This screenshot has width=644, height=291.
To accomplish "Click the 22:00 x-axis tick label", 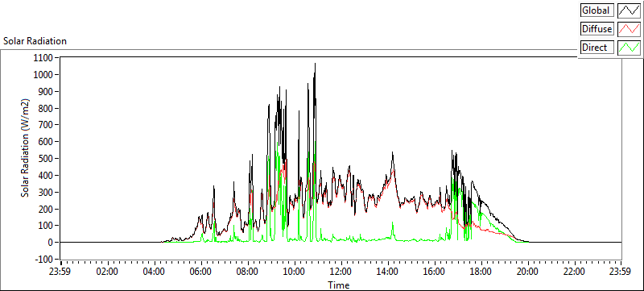I will tap(574, 272).
